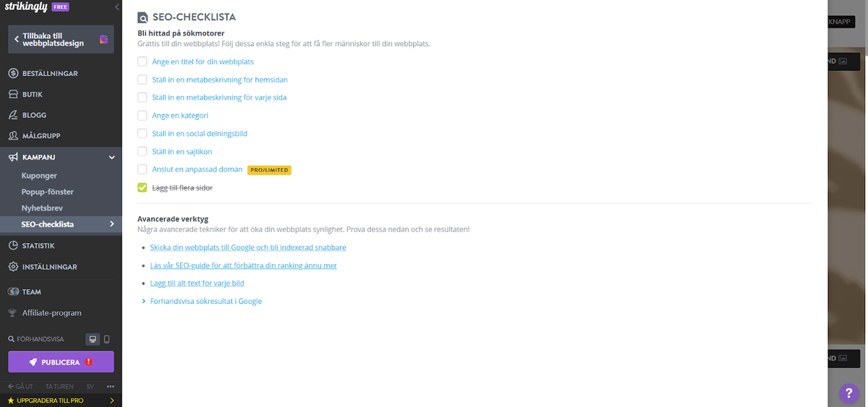Open Inställningar via the gear icon

point(13,267)
